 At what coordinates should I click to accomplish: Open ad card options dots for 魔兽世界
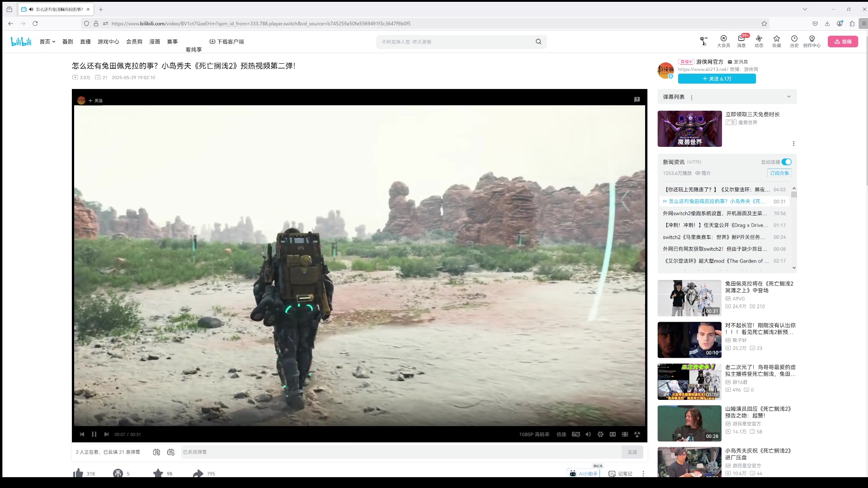(793, 144)
